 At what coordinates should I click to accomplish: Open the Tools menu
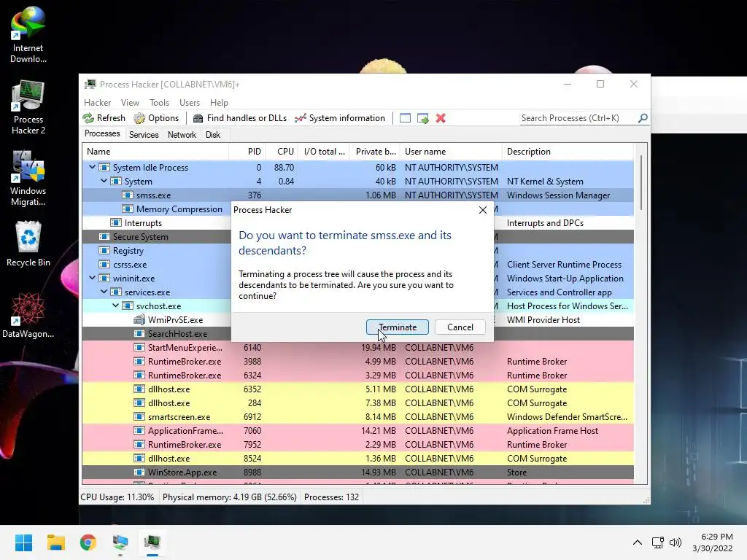point(159,102)
